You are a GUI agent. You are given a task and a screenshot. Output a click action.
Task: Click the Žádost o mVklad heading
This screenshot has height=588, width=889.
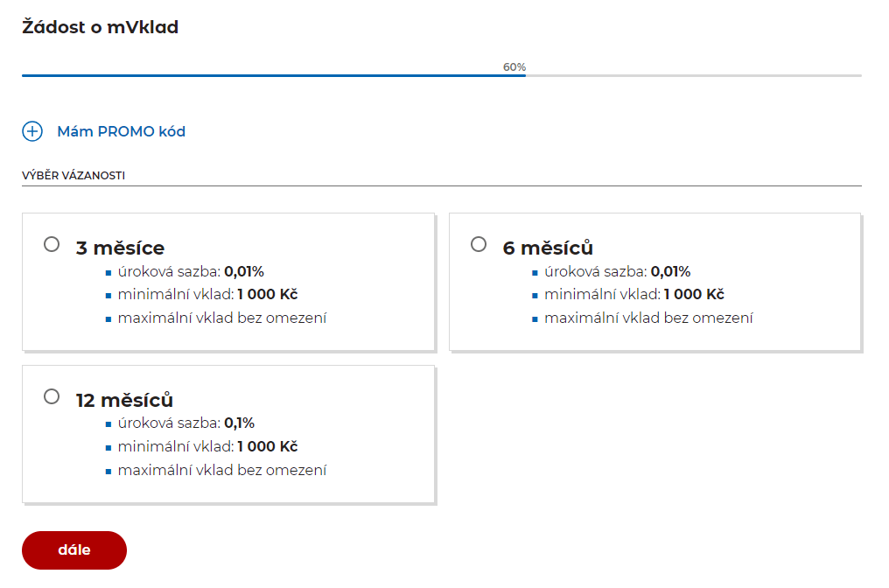101,26
